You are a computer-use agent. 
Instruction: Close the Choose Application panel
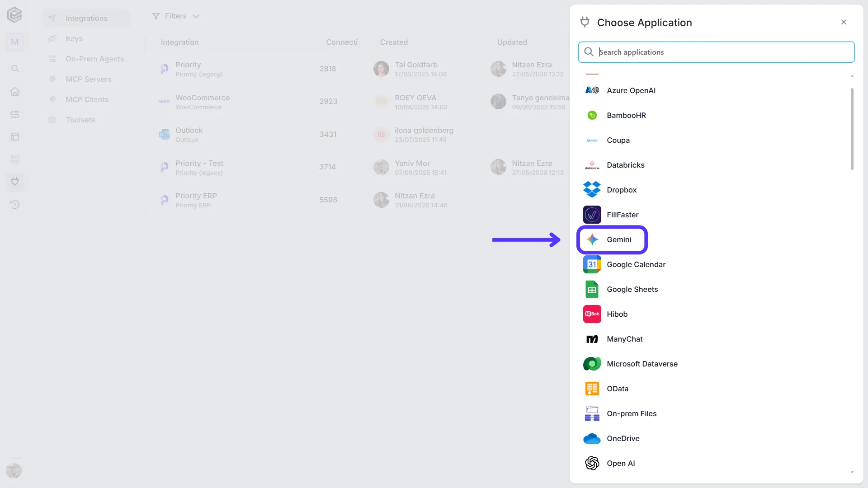(844, 22)
